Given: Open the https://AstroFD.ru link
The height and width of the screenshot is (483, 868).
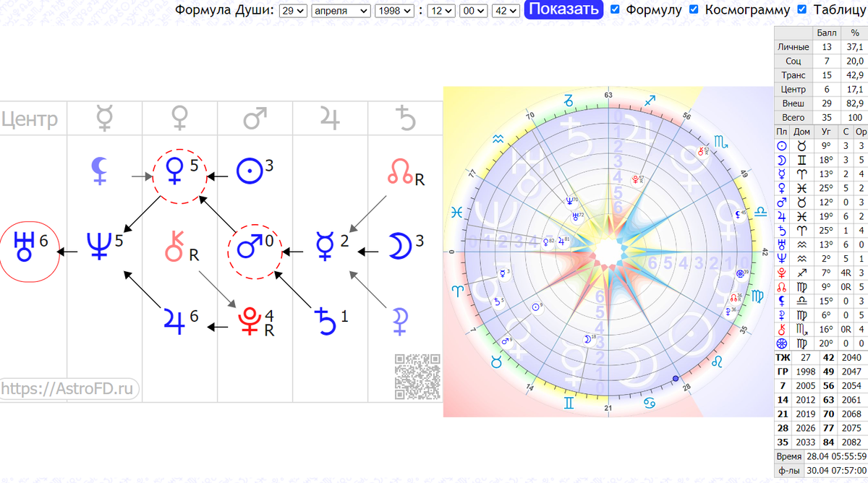Looking at the screenshot, I should tap(68, 389).
